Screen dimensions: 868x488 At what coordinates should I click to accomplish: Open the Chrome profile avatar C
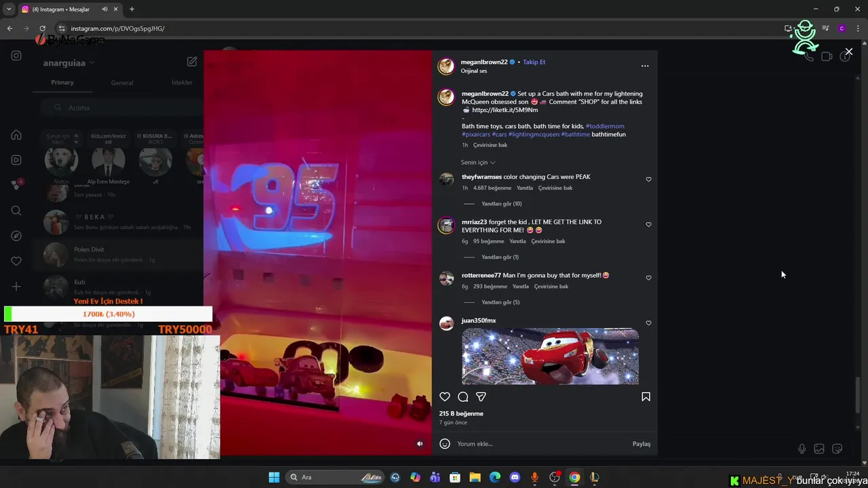pyautogui.click(x=842, y=28)
